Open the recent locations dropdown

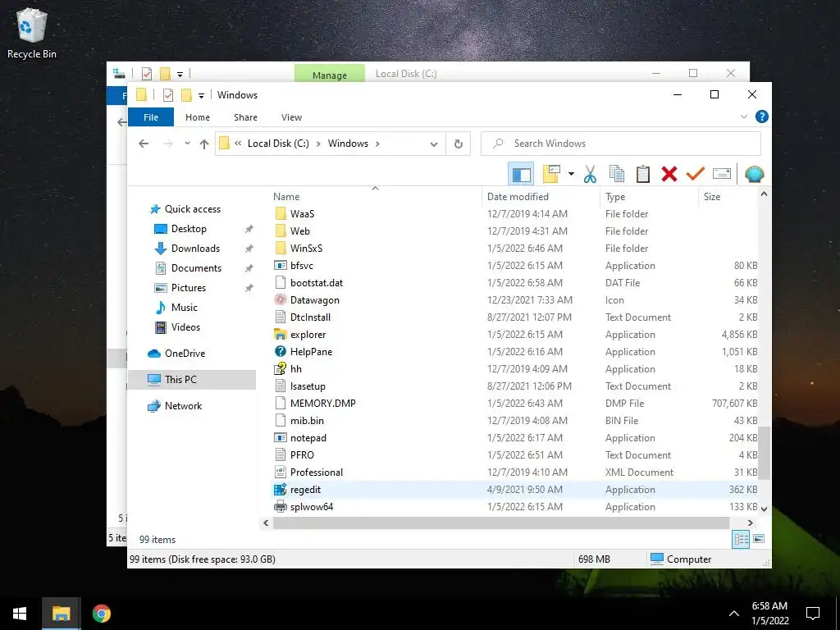click(187, 144)
